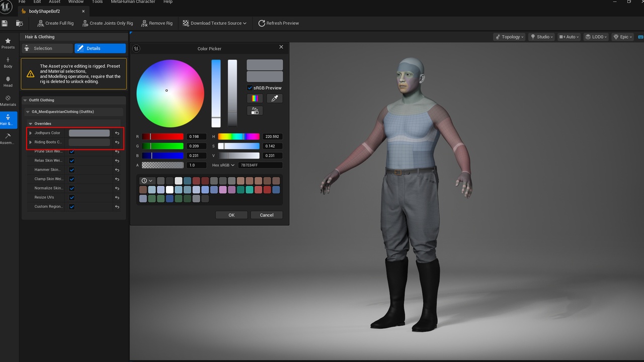The width and height of the screenshot is (644, 362).
Task: Switch to the Selection tab
Action: click(x=47, y=48)
